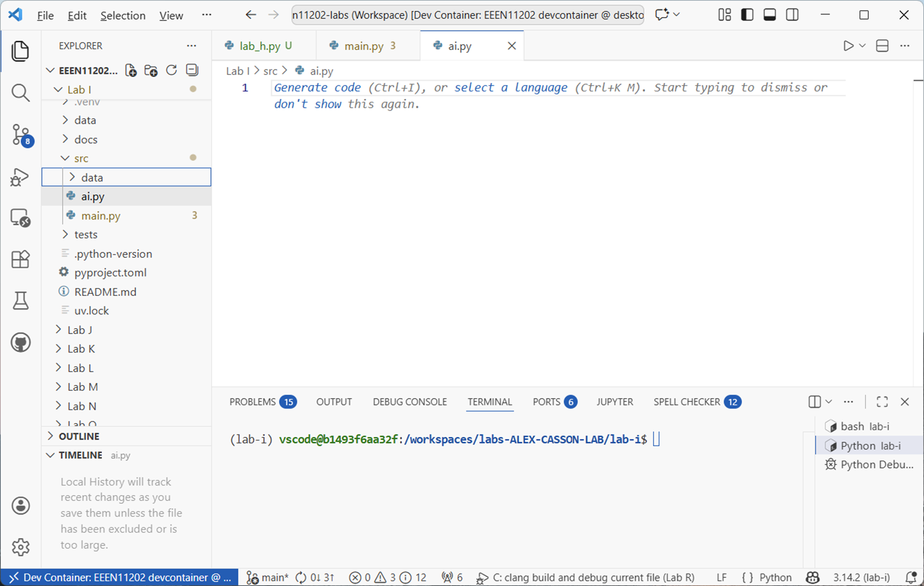Viewport: 924px width, 586px height.
Task: Open pyproject.toml in the Explorer
Action: [110, 272]
